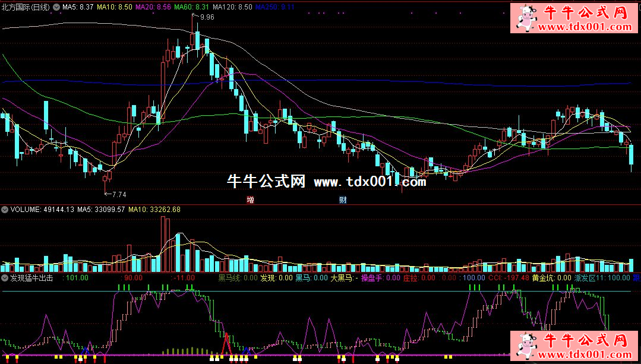Click the green :101.00 indicator value
The image size is (641, 364).
click(75, 278)
